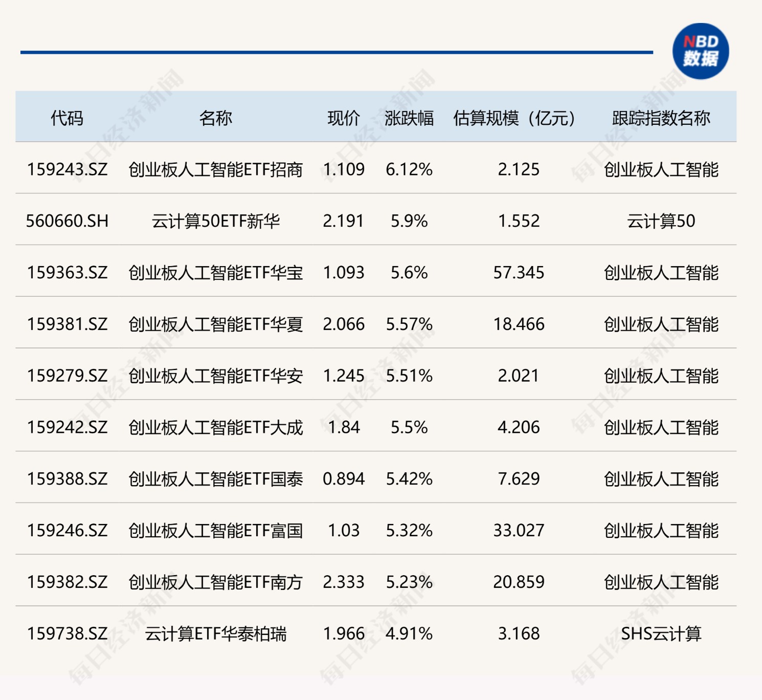The image size is (762, 700).
Task: Click change value 5.5%
Action: point(409,427)
